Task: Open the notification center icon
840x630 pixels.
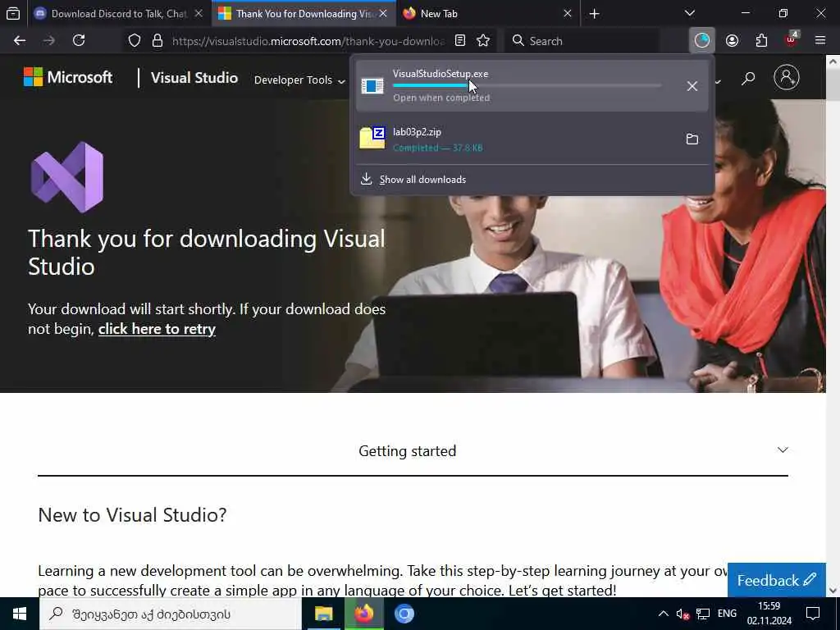Action: coord(813,614)
